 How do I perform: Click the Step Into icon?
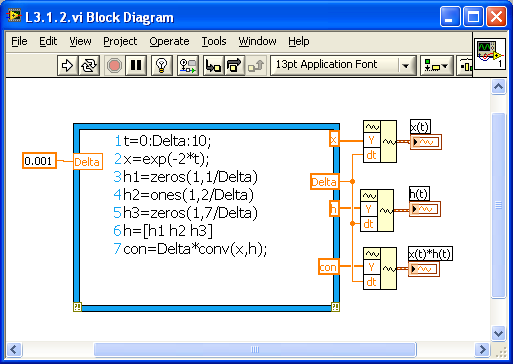pos(213,65)
